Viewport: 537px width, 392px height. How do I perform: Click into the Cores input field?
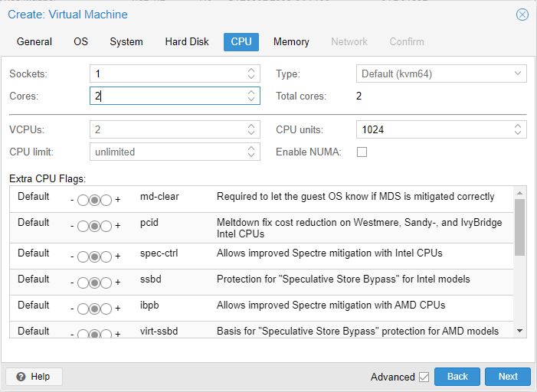point(167,96)
